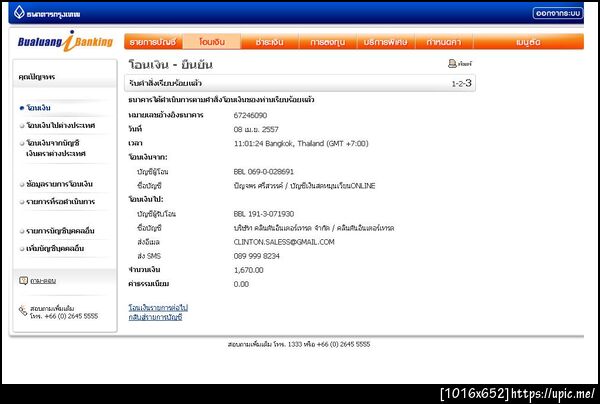Open เพิ่มบัญชีบุคคลอื่น in sidebar
600x404 pixels.
[x=55, y=249]
